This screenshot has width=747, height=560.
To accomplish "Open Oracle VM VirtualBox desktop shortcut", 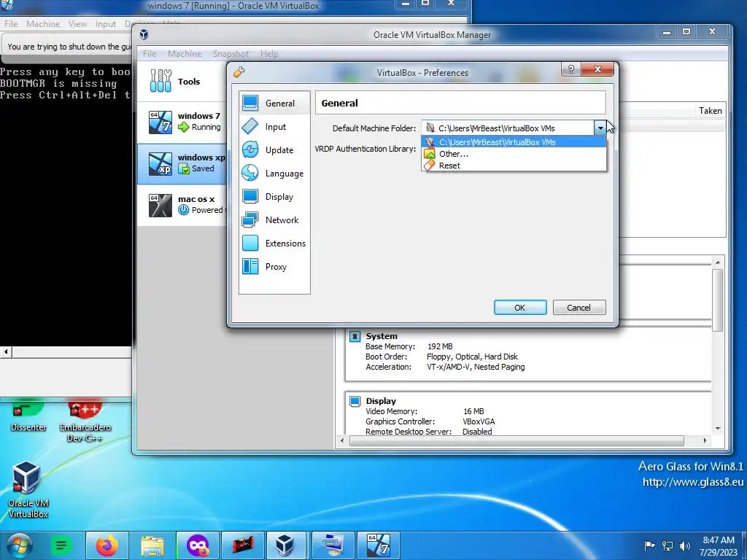I will click(x=28, y=489).
